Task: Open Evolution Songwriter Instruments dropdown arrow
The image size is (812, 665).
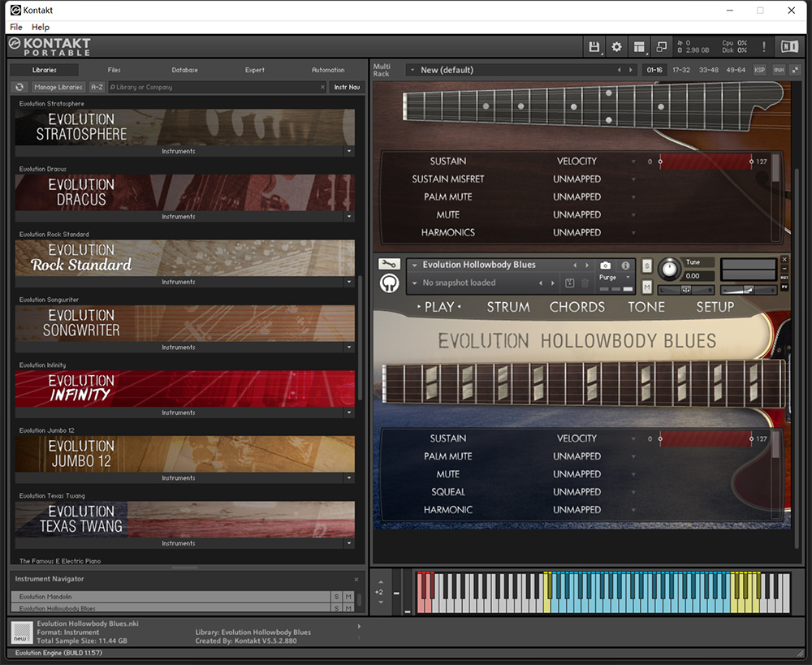Action: (x=349, y=347)
